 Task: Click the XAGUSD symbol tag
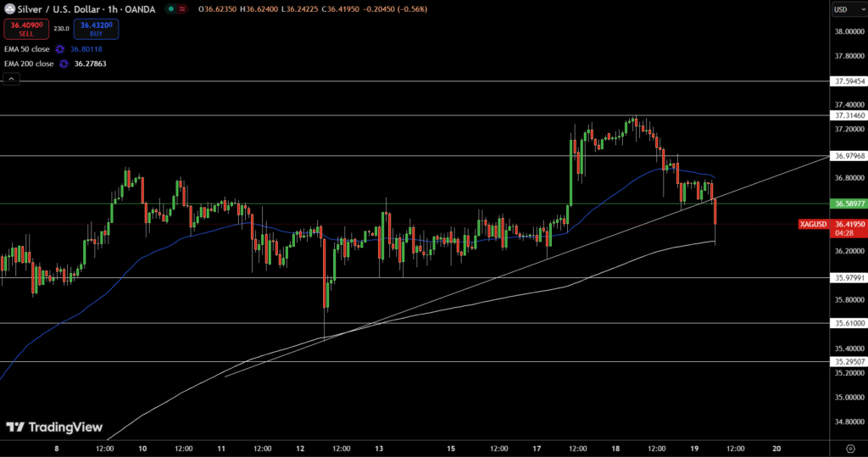(813, 225)
